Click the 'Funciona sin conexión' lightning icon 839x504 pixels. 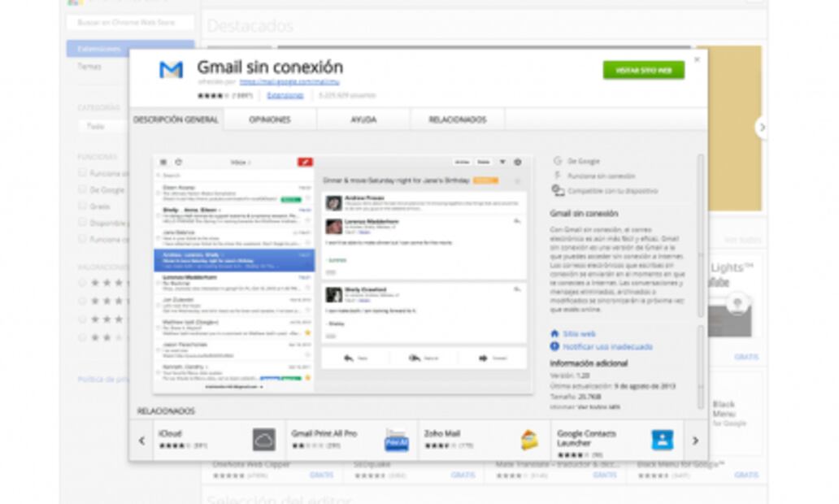pyautogui.click(x=556, y=174)
